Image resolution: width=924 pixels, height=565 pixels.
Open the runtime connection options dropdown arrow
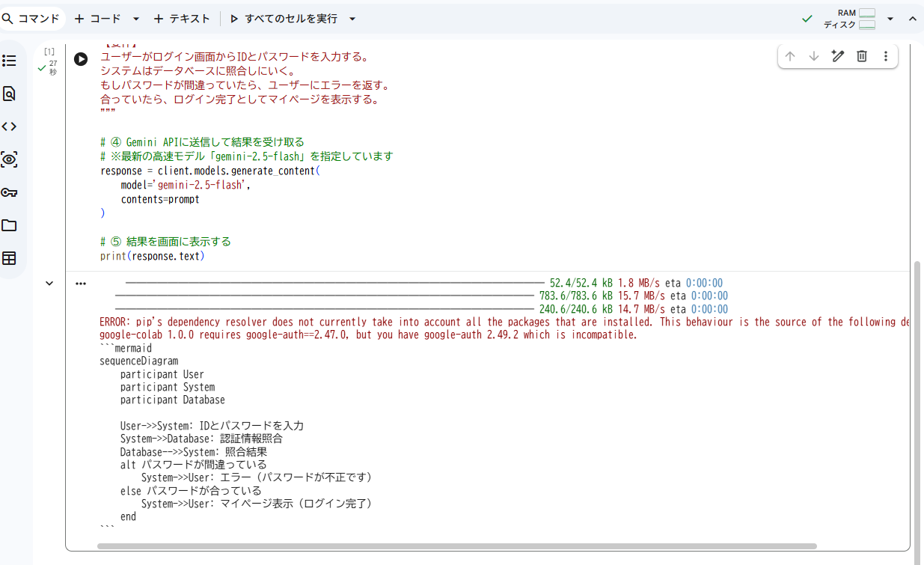890,19
